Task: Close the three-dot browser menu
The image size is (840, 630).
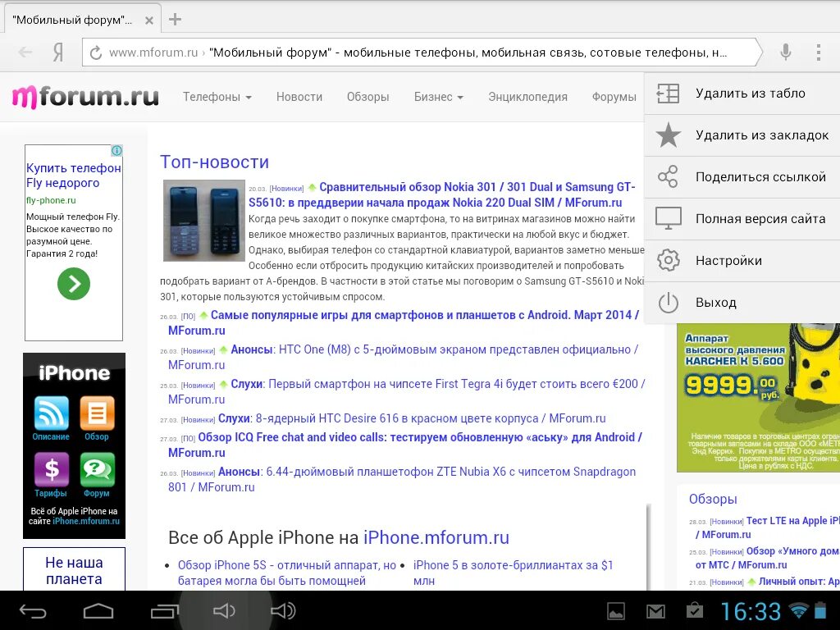Action: [x=818, y=52]
